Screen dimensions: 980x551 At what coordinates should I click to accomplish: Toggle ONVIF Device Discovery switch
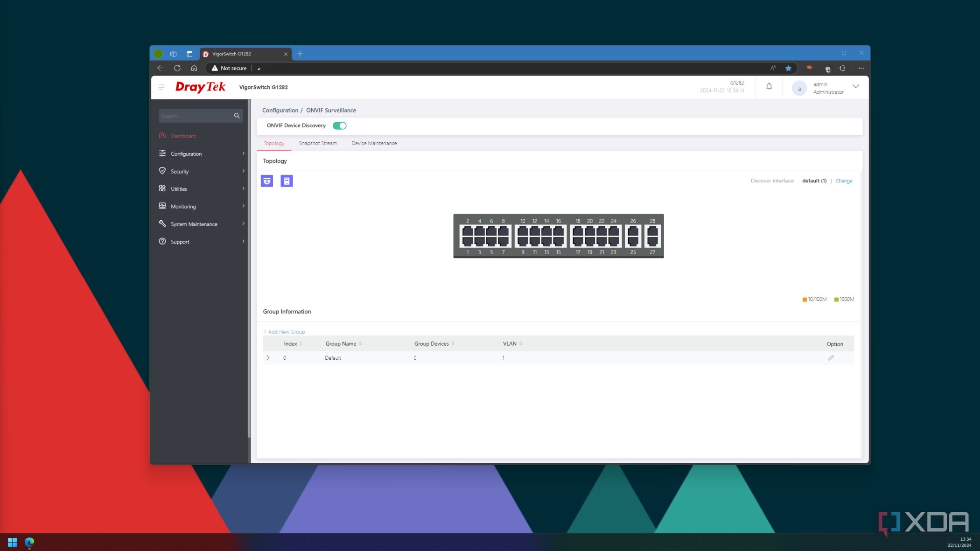click(x=339, y=125)
